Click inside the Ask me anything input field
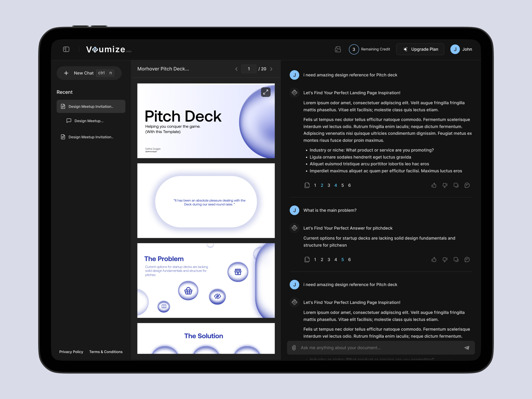This screenshot has height=399, width=532. coord(364,348)
